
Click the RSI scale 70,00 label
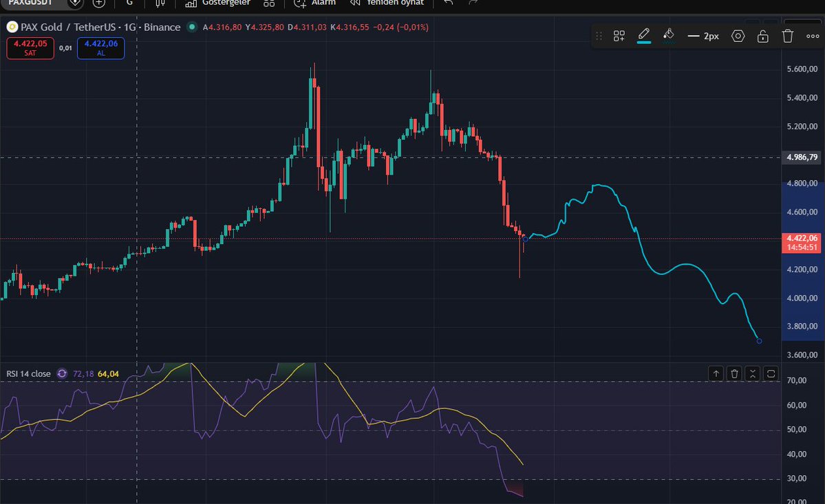[x=797, y=380]
